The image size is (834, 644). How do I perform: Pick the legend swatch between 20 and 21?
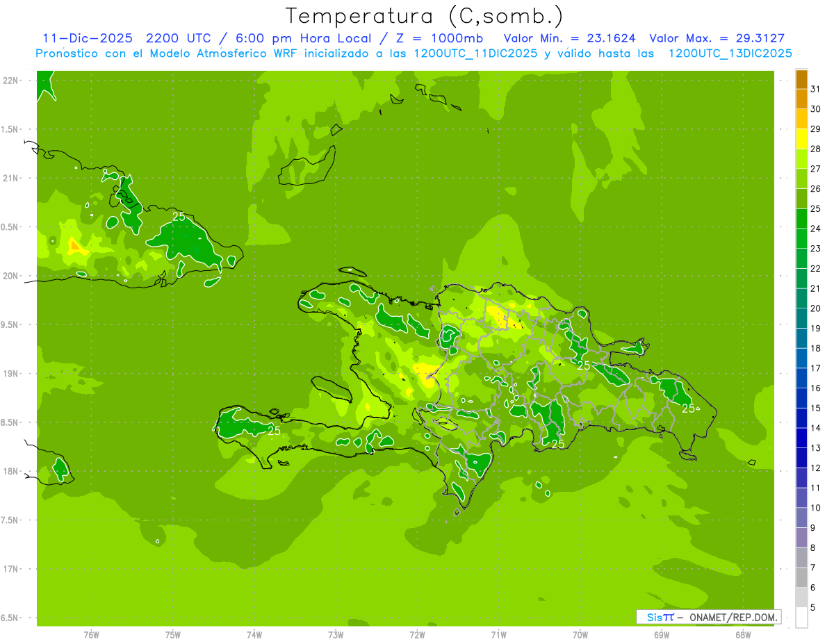coord(801,299)
